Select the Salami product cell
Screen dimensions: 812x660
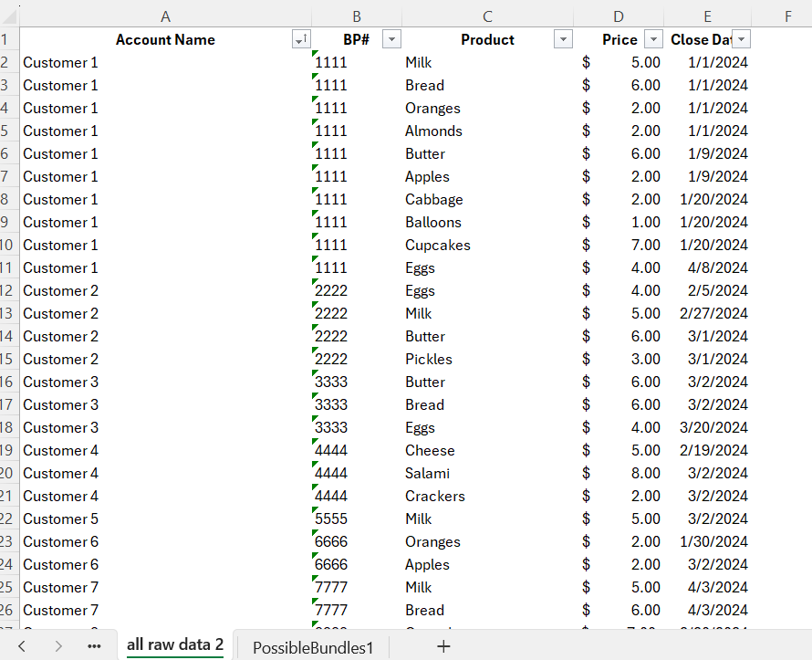[x=487, y=473]
